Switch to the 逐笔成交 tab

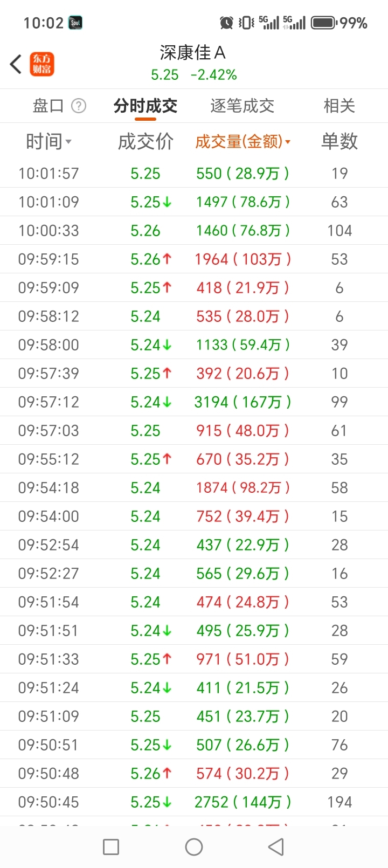(242, 106)
